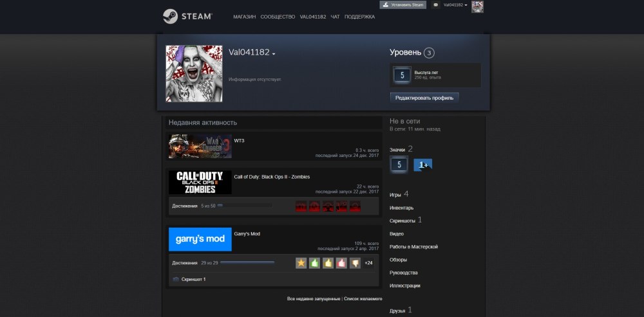The image size is (644, 317).
Task: Open Работы в Мастерской sidebar link
Action: (x=413, y=247)
